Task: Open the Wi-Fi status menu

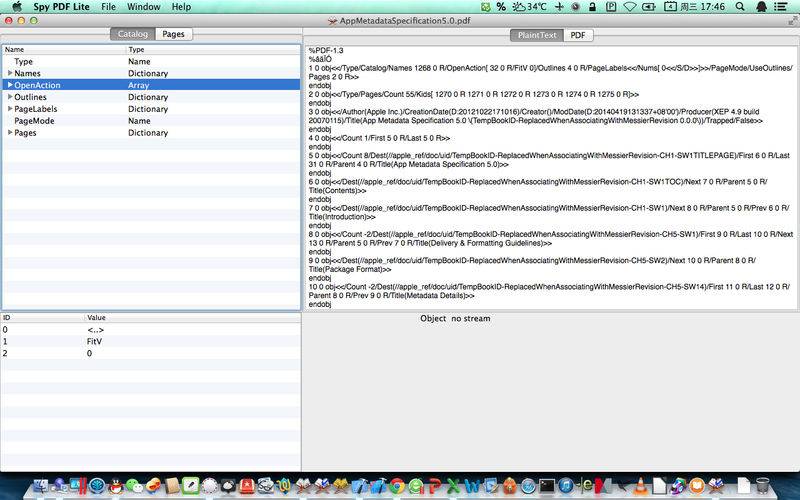Action: point(630,7)
